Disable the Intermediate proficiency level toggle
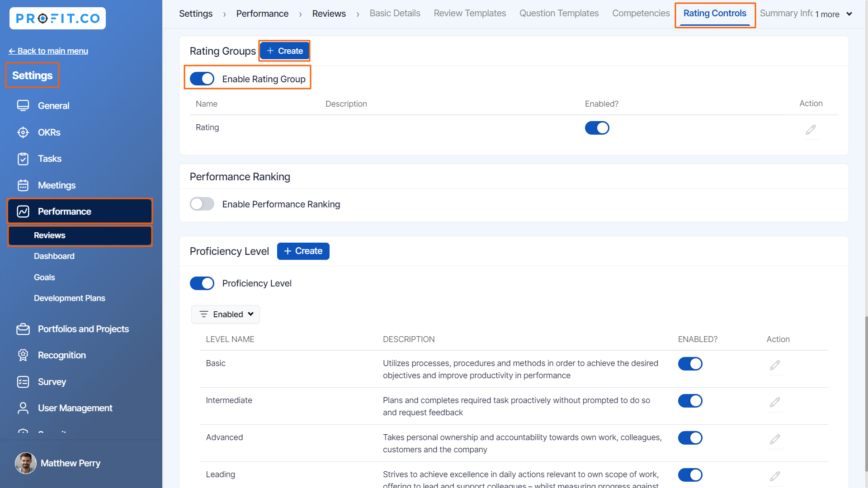868x488 pixels. click(x=690, y=401)
